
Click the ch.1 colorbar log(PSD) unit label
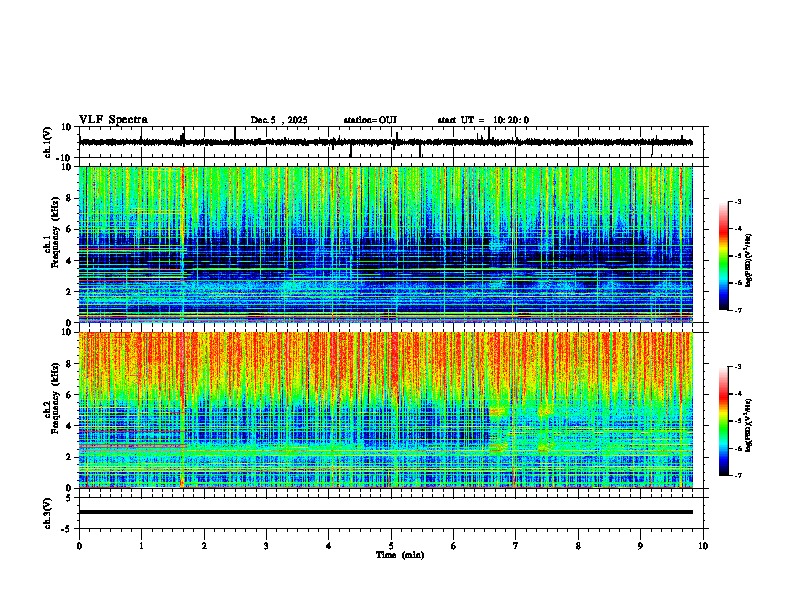[748, 261]
